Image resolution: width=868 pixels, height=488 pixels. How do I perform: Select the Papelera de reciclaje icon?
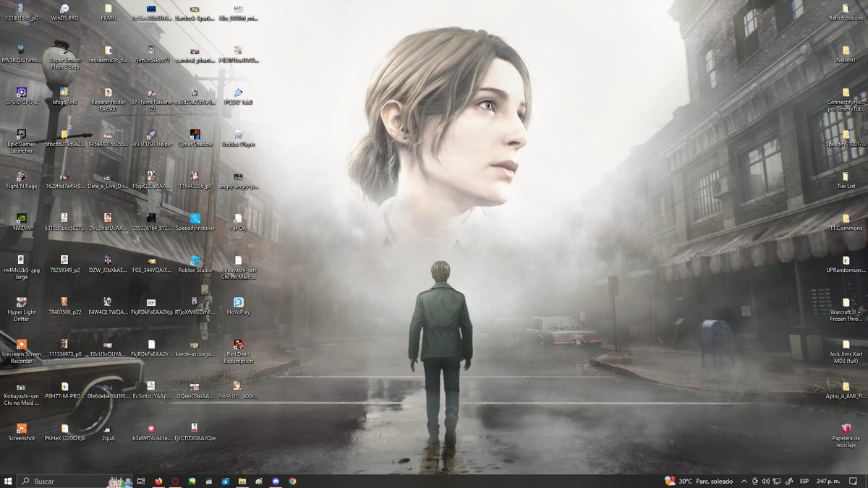(846, 435)
